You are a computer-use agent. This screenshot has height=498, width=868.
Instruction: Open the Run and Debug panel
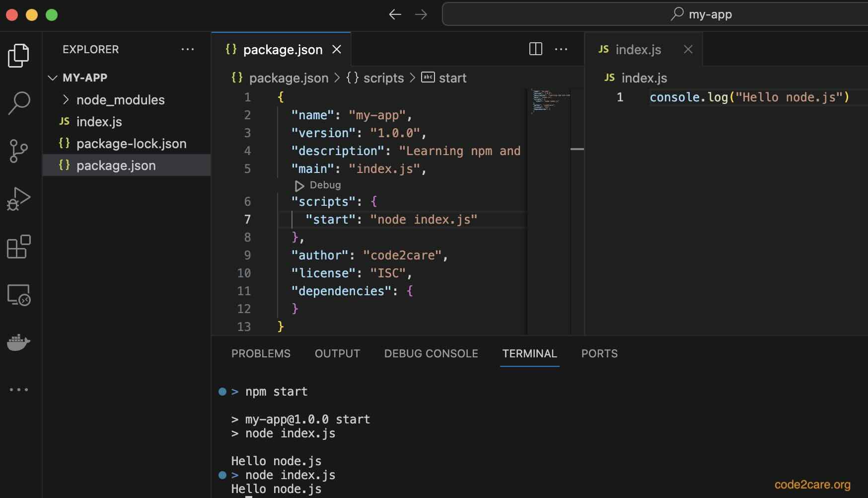[x=19, y=199]
